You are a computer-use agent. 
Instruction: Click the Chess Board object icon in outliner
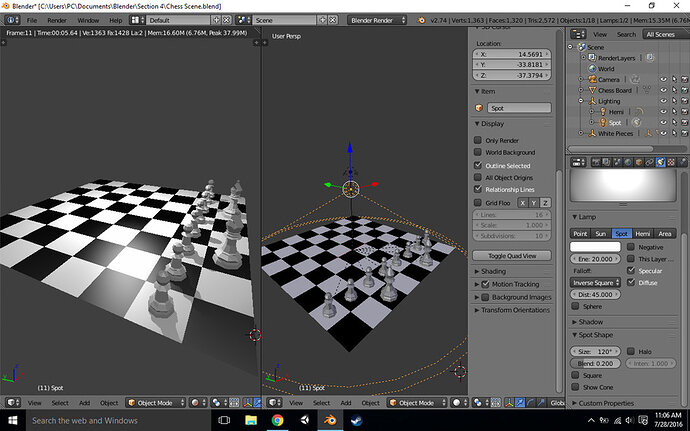(590, 90)
